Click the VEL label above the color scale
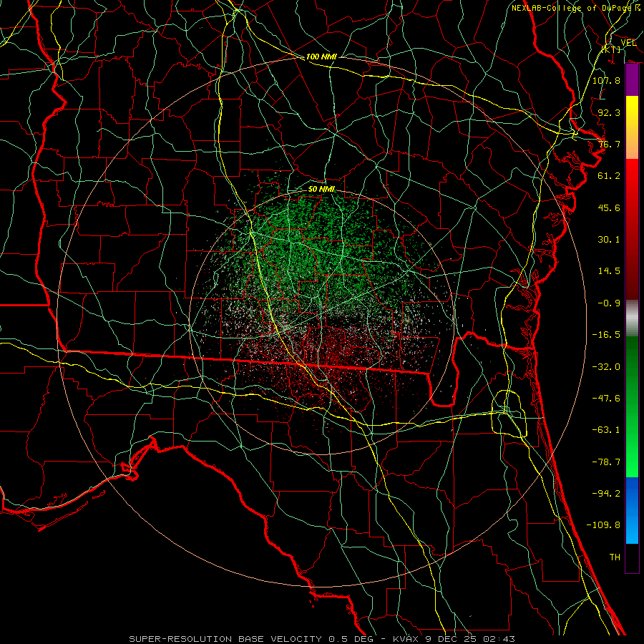The width and height of the screenshot is (644, 644). click(x=628, y=42)
